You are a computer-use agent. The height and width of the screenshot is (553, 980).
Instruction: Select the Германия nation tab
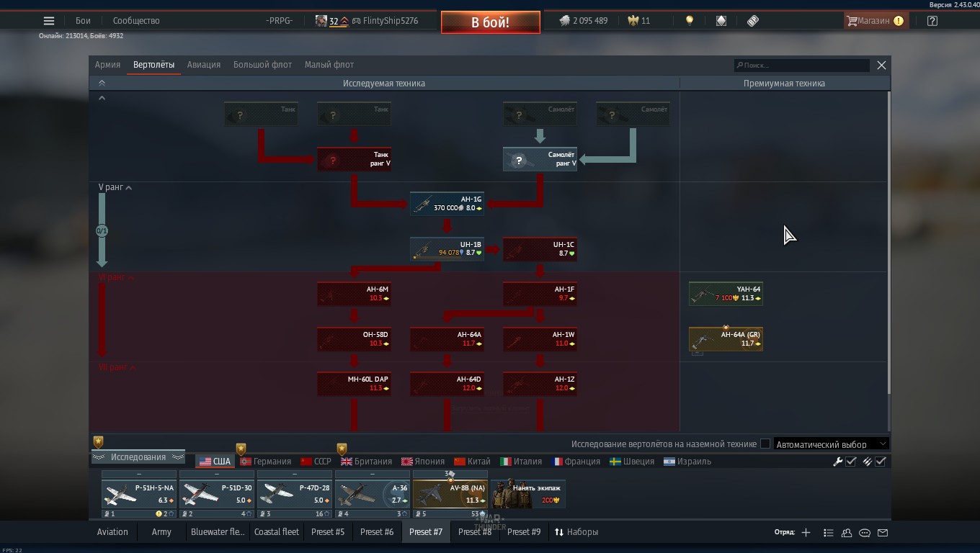pyautogui.click(x=266, y=462)
